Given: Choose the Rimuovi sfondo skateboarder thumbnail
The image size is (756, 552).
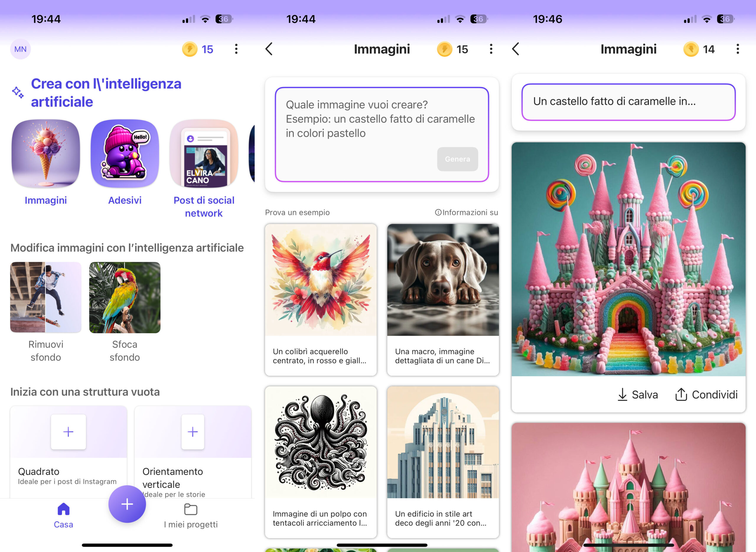Looking at the screenshot, I should click(46, 297).
